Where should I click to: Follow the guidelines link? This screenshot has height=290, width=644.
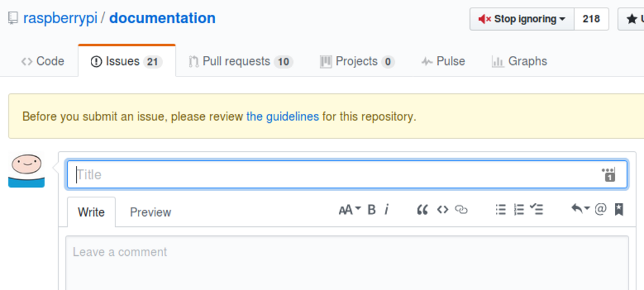click(x=283, y=116)
